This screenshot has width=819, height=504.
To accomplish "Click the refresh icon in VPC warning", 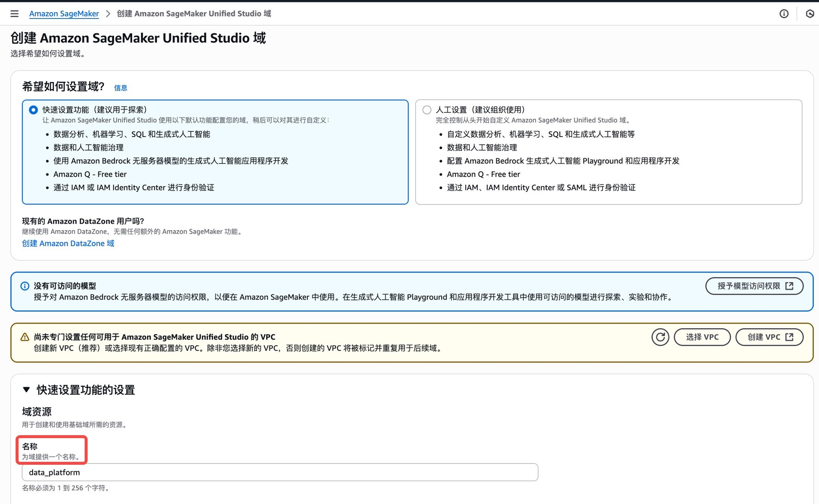I will pos(660,337).
